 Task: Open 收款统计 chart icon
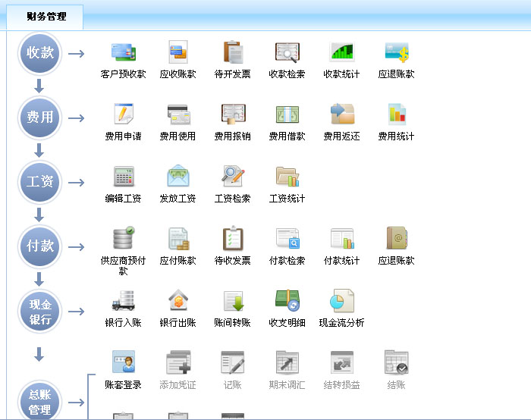coord(341,53)
